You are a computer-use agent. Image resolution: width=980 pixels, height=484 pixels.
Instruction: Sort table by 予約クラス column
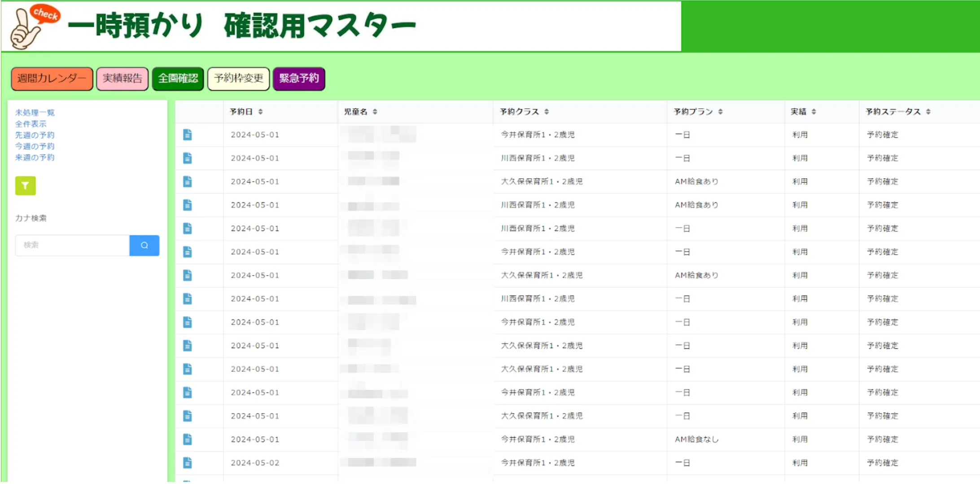pyautogui.click(x=546, y=112)
